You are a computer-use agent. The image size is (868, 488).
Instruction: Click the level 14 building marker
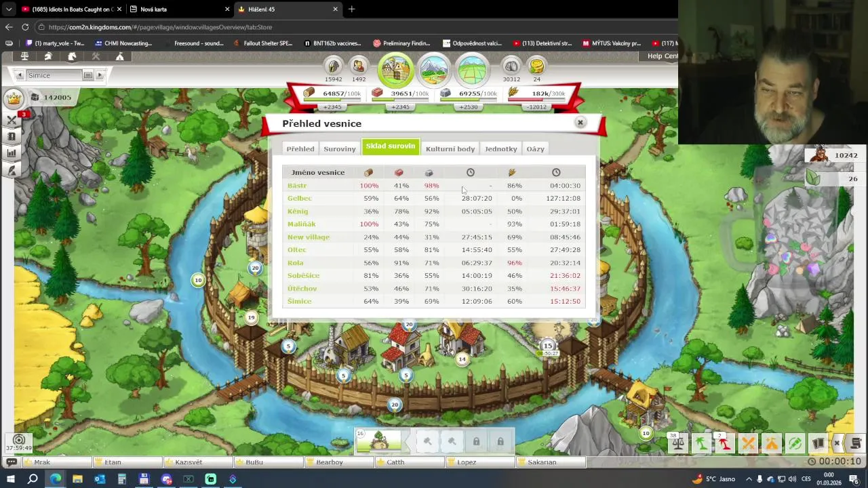click(462, 359)
